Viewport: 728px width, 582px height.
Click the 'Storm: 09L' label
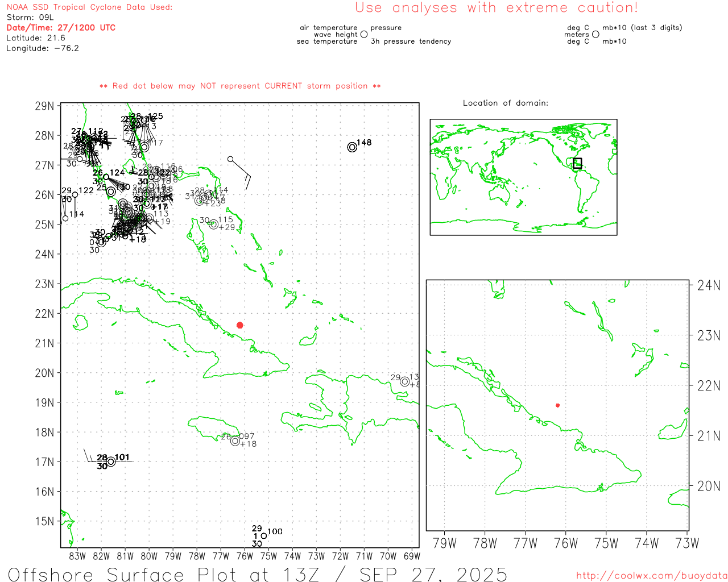tap(30, 17)
